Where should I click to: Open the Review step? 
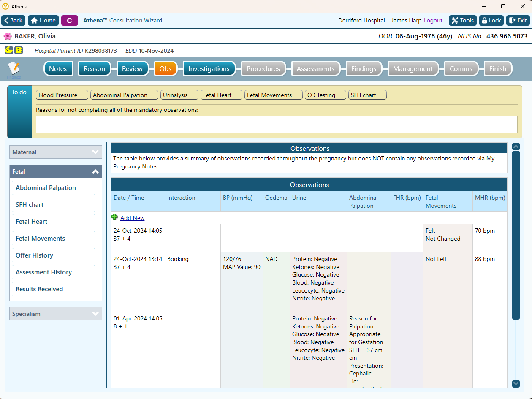133,69
